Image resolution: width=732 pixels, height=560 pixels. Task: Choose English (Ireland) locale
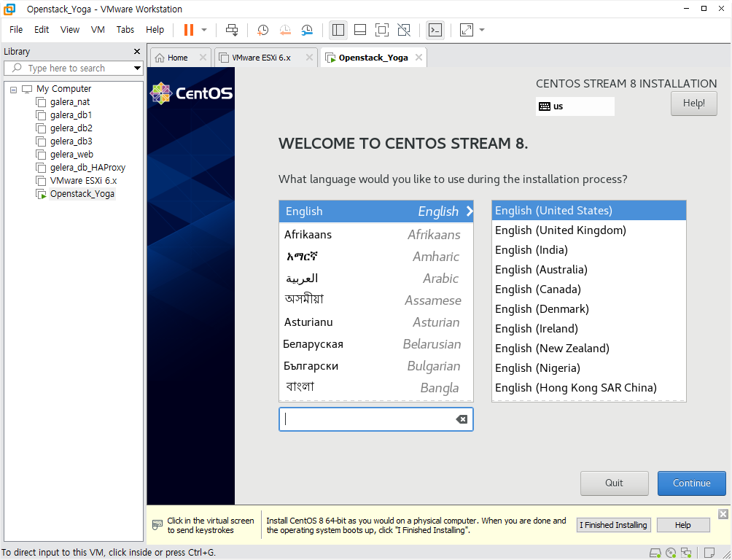[x=588, y=329]
